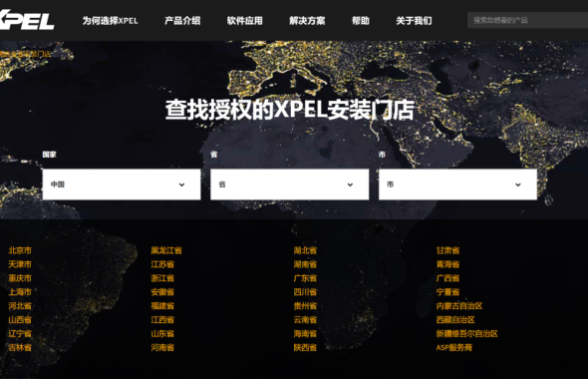Click the chevron in the 市 dropdown

click(x=518, y=185)
